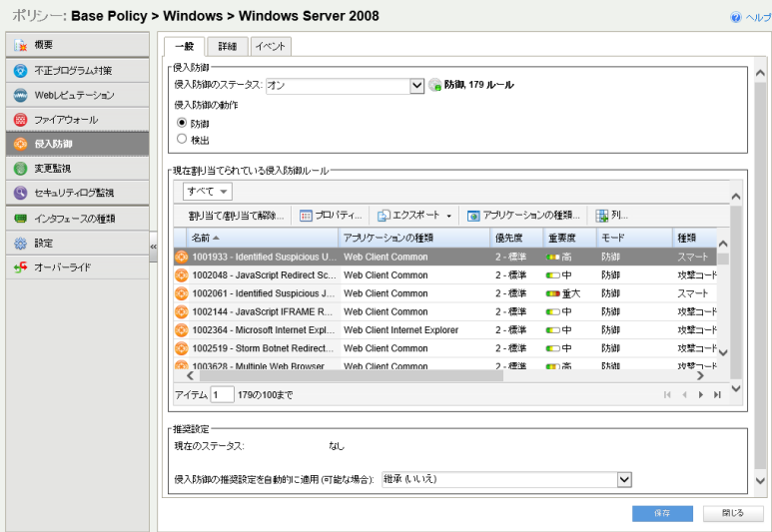Open the 列 columns chooser icon
The image size is (772, 532).
click(602, 216)
